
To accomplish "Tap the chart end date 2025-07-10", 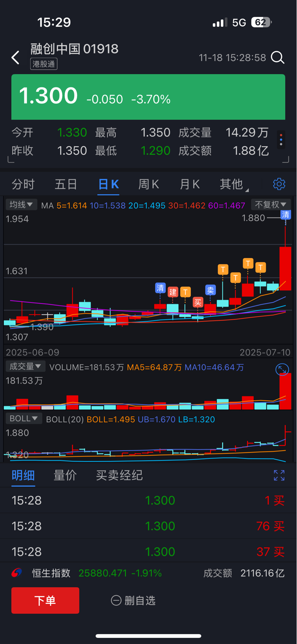I will (265, 352).
